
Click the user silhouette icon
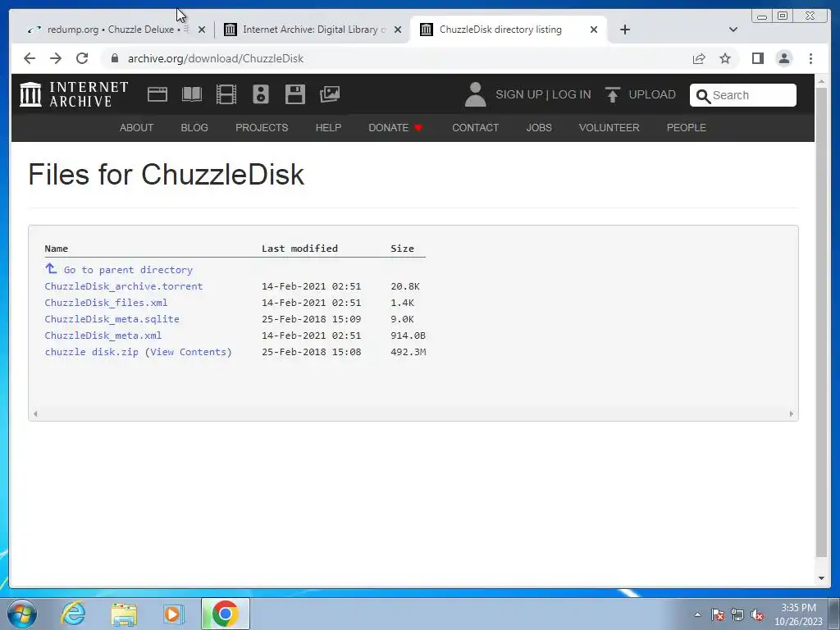[475, 94]
